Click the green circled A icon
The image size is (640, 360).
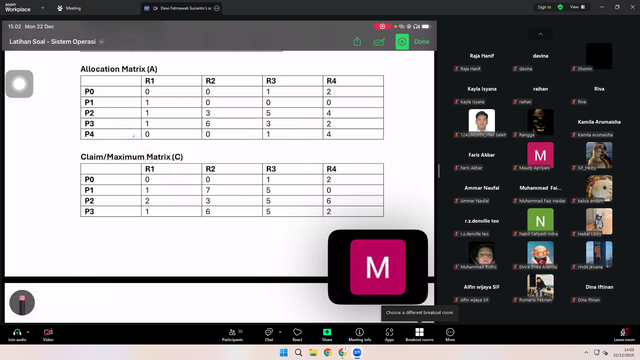pyautogui.click(x=402, y=42)
